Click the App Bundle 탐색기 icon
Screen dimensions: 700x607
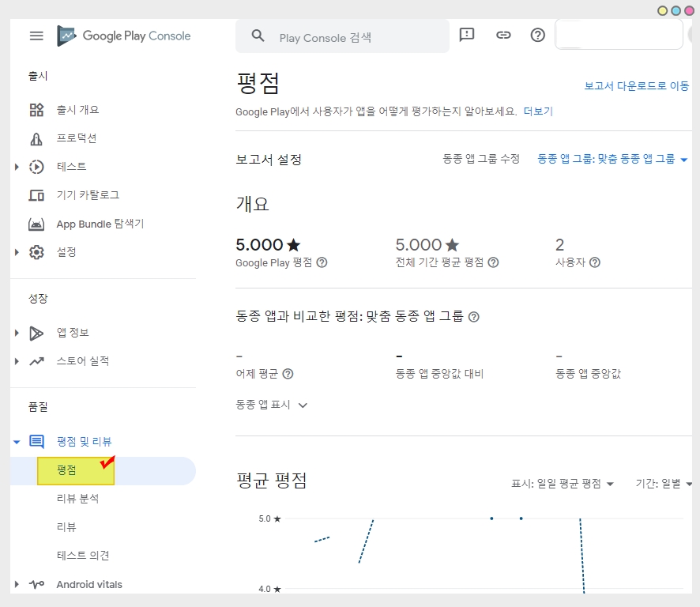(x=36, y=224)
